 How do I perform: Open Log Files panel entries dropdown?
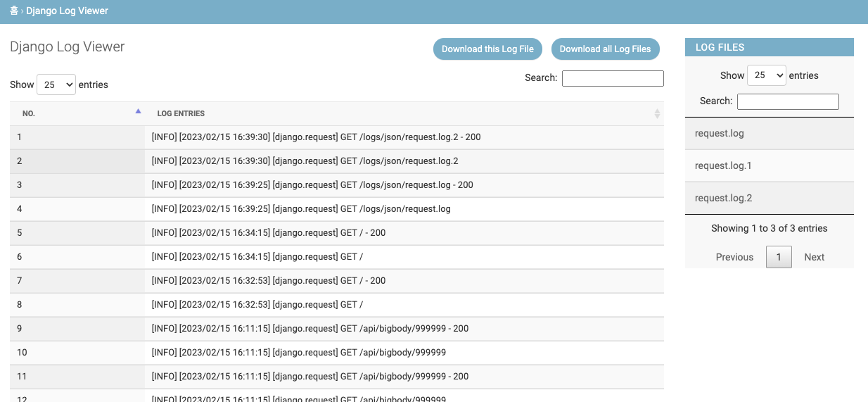tap(766, 75)
